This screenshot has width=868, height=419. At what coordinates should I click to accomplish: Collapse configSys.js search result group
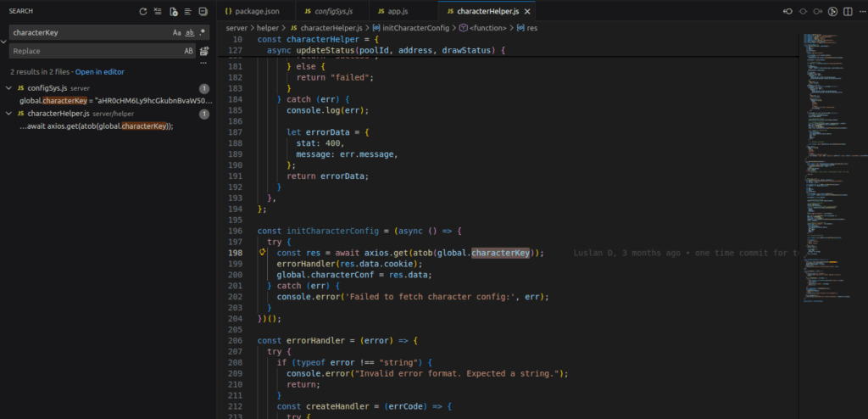click(x=8, y=88)
